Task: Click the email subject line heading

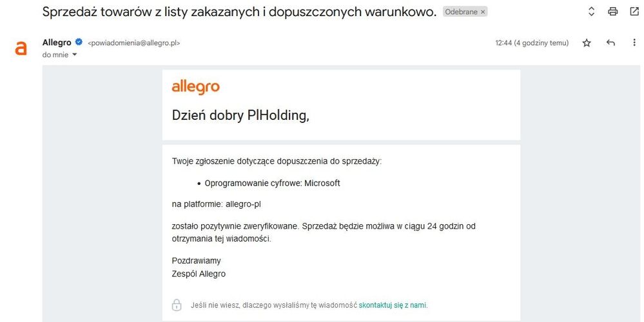Action: click(239, 12)
